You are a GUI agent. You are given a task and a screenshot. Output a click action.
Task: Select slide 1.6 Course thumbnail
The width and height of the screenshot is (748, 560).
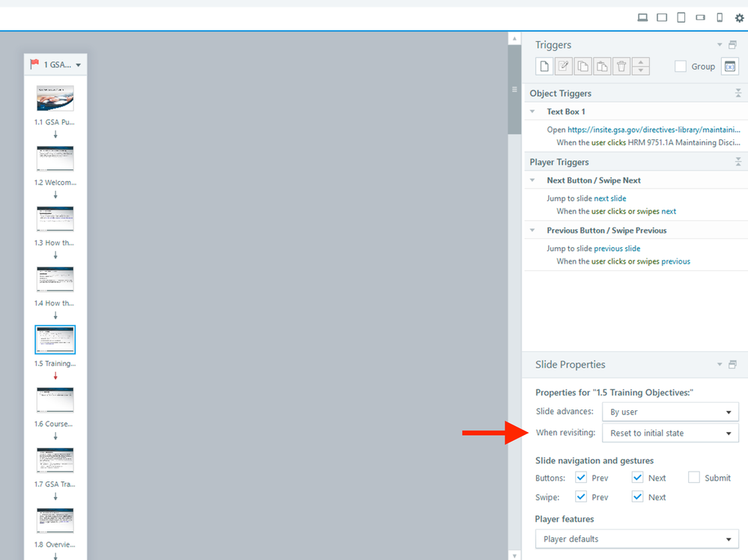55,400
